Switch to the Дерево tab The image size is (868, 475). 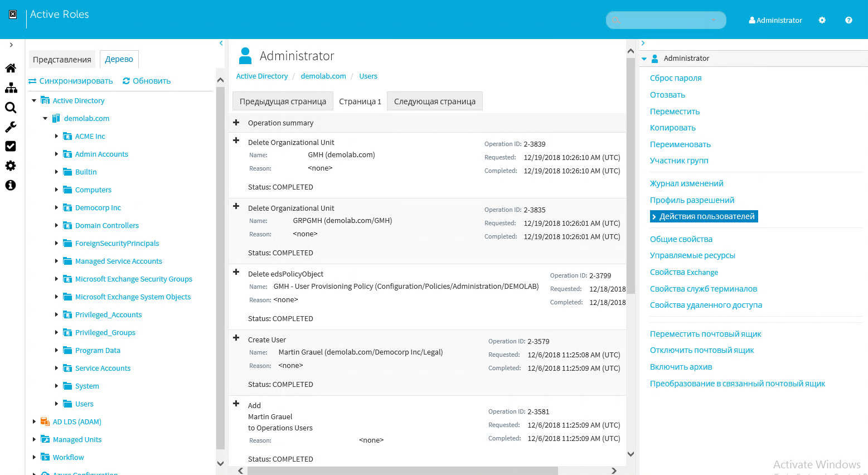pyautogui.click(x=119, y=59)
